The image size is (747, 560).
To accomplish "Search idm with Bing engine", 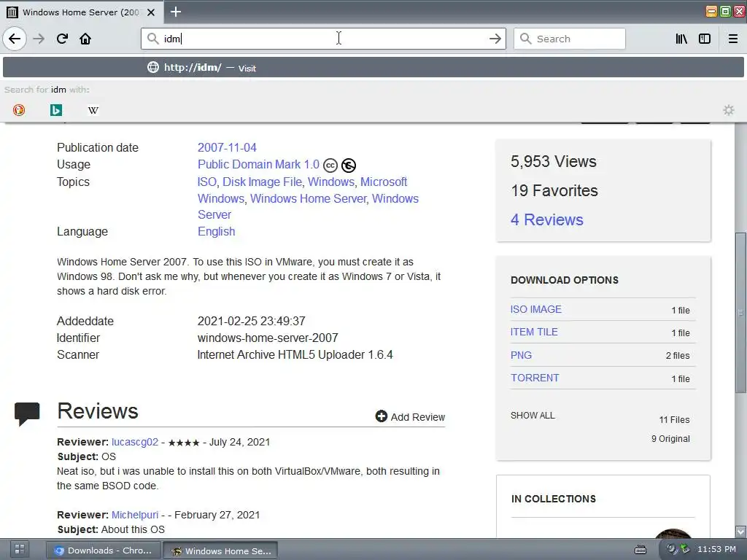I will coord(55,110).
